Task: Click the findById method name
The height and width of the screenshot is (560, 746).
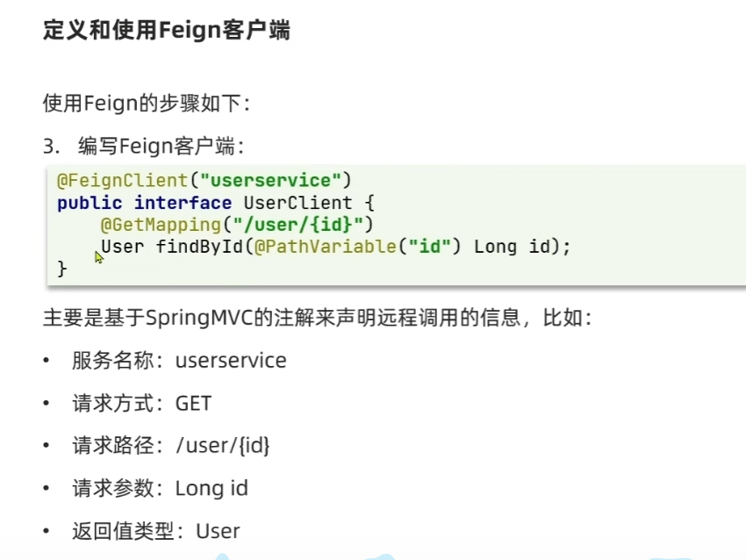Action: [x=198, y=247]
